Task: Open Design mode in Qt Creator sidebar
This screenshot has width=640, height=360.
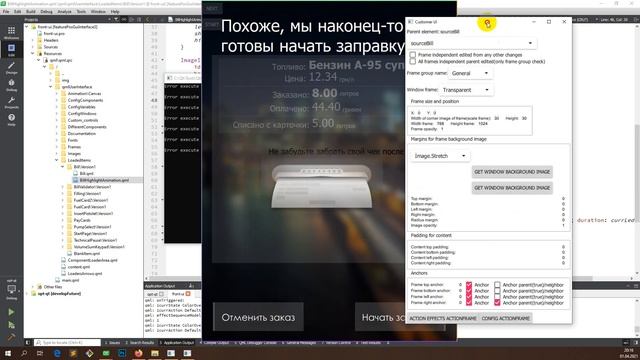Action: click(11, 68)
